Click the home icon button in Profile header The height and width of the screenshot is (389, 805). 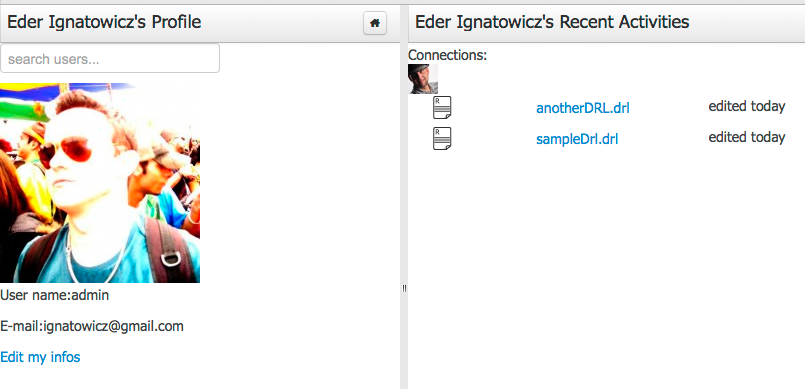tap(375, 23)
